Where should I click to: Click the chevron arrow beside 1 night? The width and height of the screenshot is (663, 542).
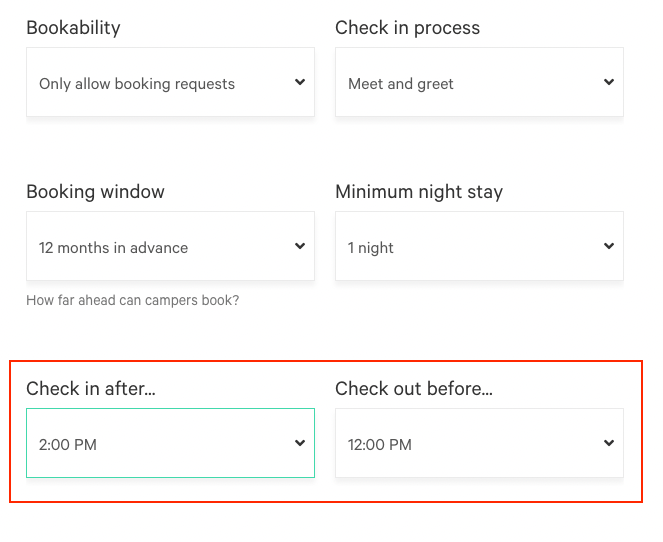(609, 246)
